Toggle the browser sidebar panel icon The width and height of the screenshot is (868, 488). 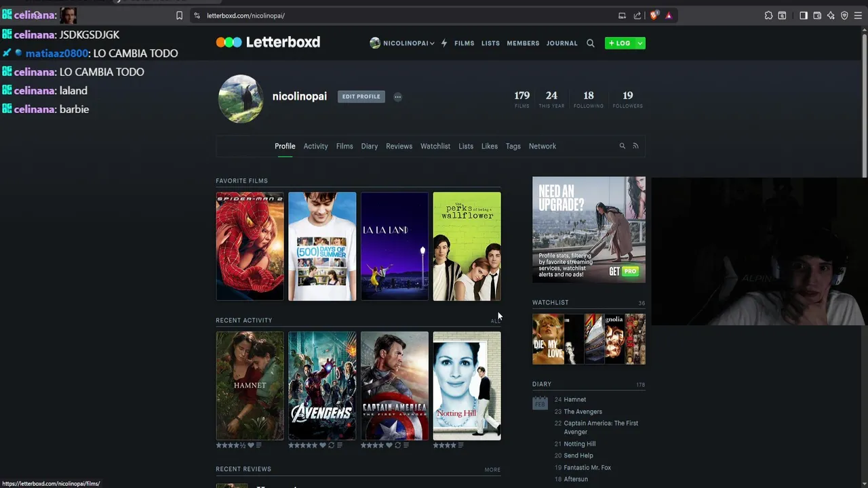coord(804,16)
